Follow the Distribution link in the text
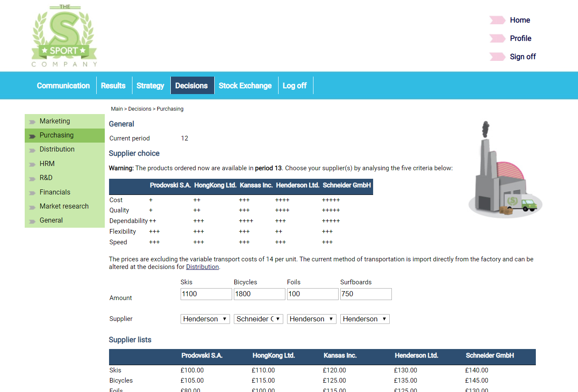 pos(202,267)
